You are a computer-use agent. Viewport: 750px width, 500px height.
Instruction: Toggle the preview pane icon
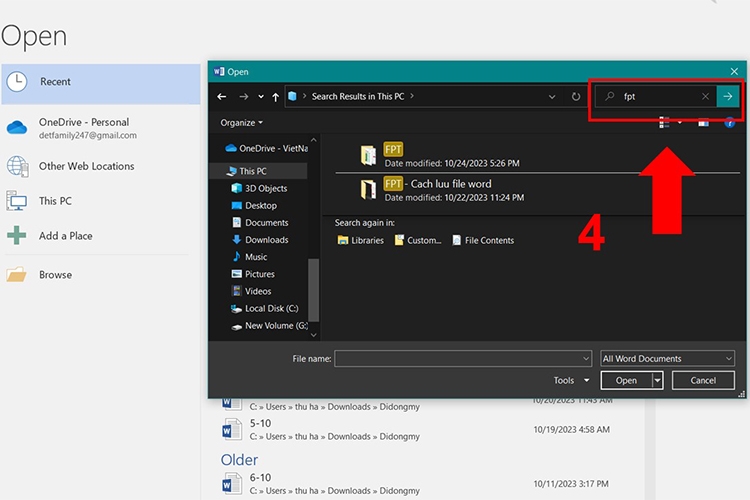tap(703, 123)
